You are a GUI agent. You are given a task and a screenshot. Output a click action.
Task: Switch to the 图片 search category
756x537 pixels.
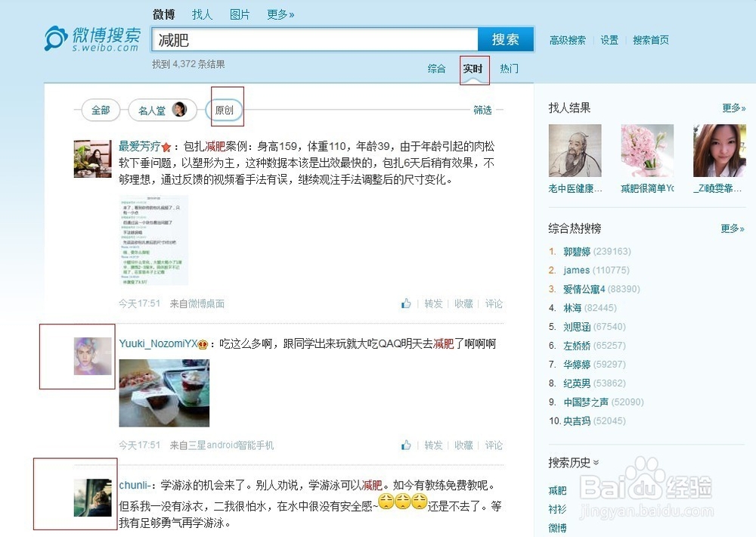click(240, 14)
